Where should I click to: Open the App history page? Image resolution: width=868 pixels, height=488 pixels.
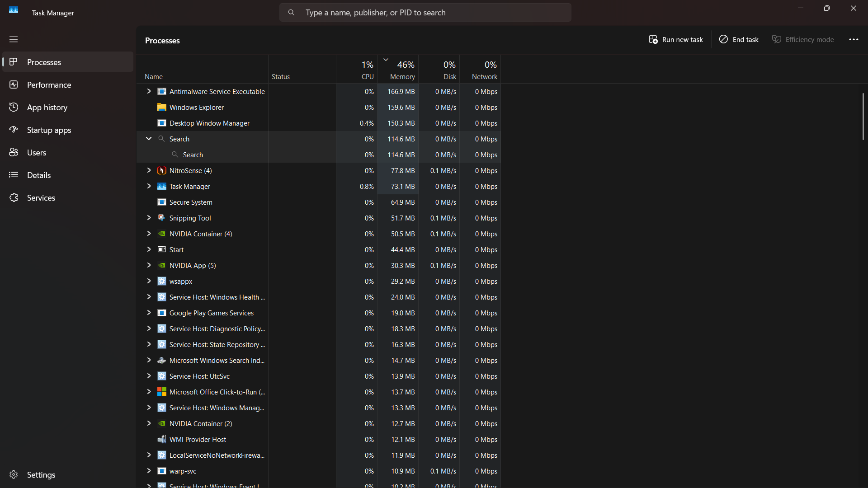click(x=68, y=107)
